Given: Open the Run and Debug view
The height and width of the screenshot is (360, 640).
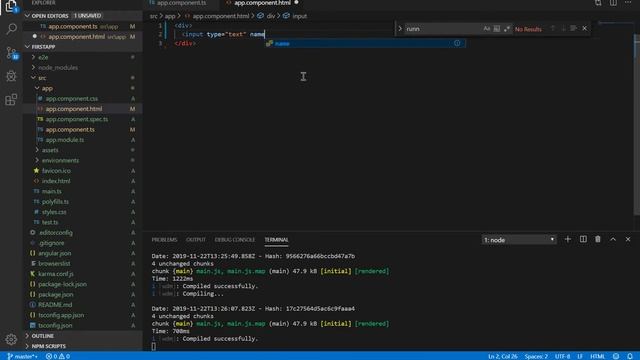Looking at the screenshot, I should point(11,76).
